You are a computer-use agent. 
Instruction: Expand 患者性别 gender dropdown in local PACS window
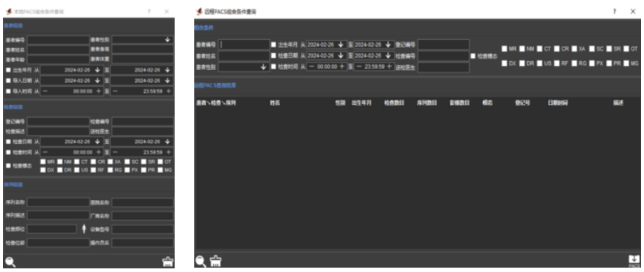143,40
